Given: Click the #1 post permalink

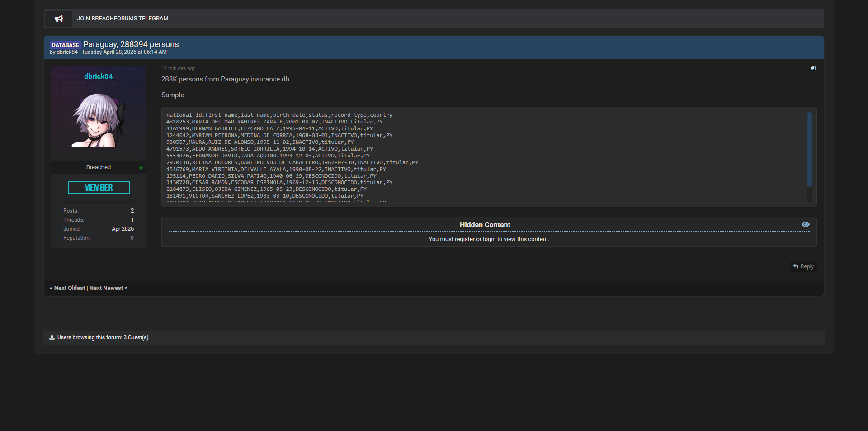Looking at the screenshot, I should click(813, 69).
